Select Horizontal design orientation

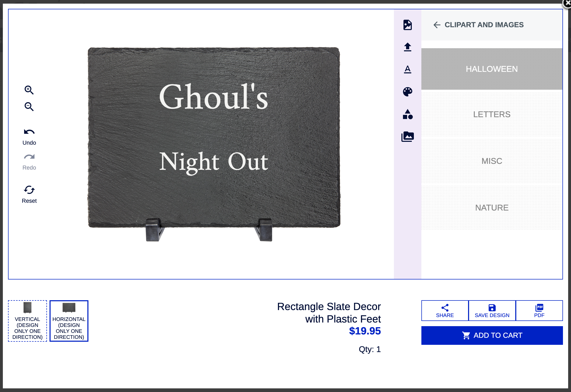[69, 321]
